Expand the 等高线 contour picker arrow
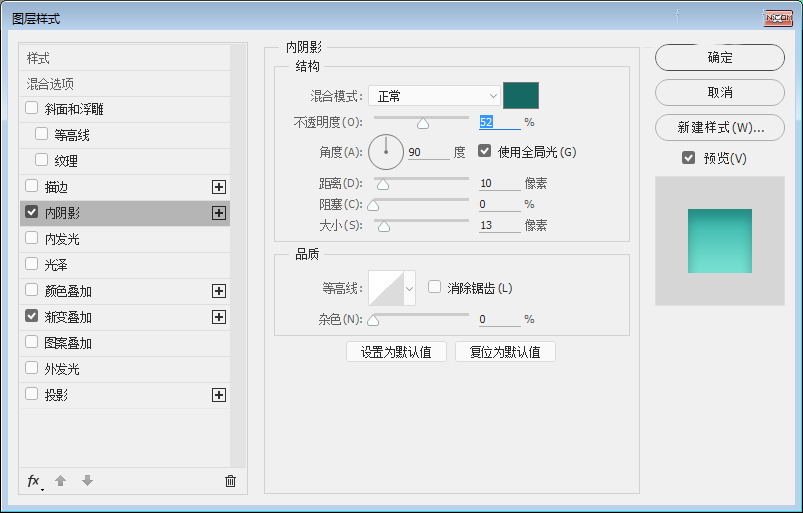The width and height of the screenshot is (803, 513). 409,289
